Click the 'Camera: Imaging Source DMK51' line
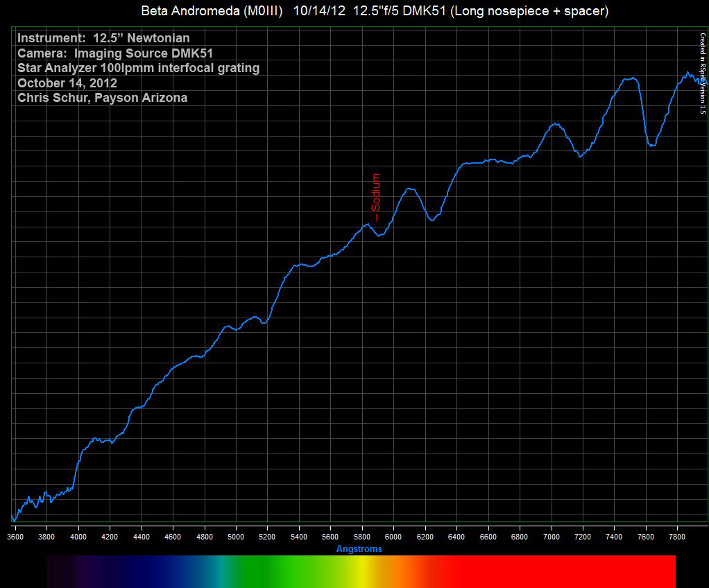This screenshot has width=709, height=588. click(x=115, y=53)
